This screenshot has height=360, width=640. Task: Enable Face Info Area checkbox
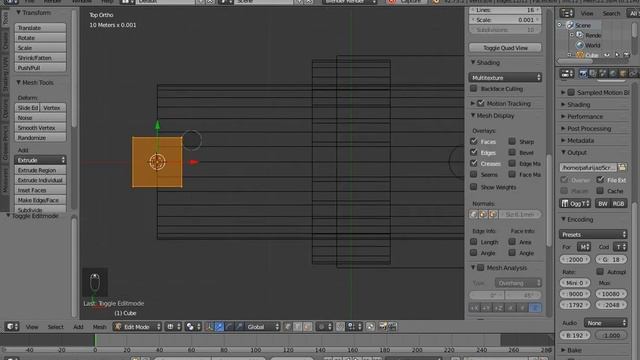[512, 242]
